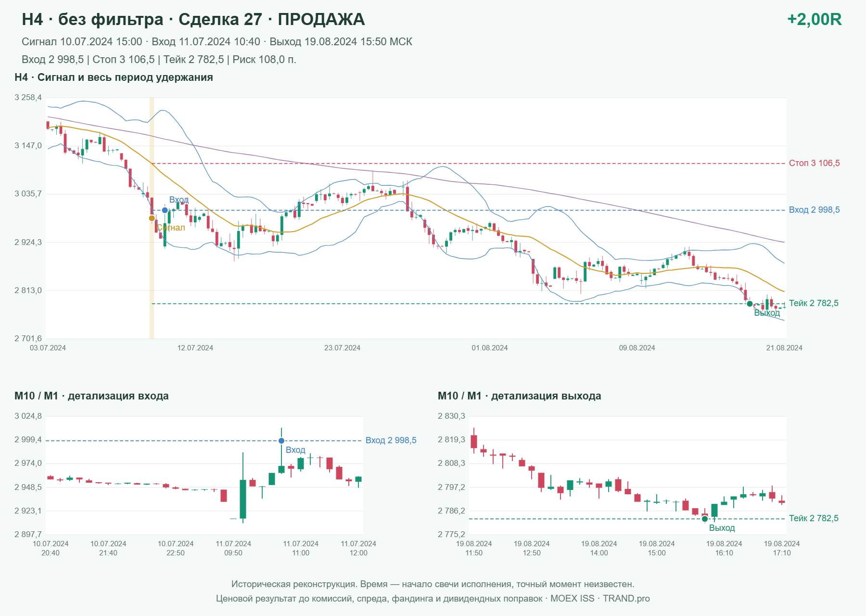Click the '09.08.2024' date axis label
The width and height of the screenshot is (866, 616).
(637, 348)
